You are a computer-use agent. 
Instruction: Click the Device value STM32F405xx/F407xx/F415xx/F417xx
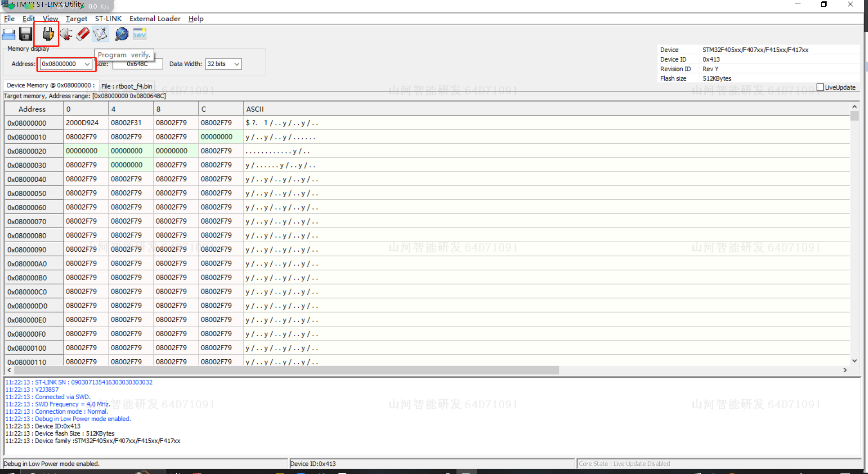756,50
